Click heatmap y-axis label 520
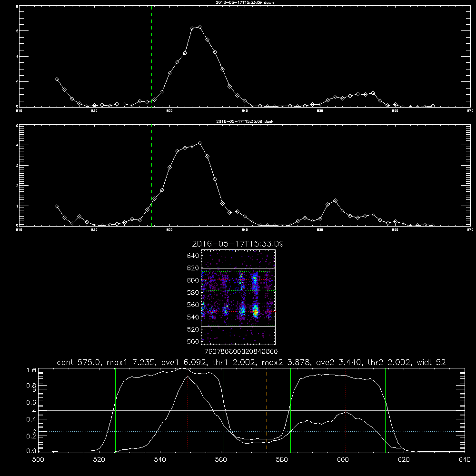The width and height of the screenshot is (476, 476). pyautogui.click(x=193, y=329)
